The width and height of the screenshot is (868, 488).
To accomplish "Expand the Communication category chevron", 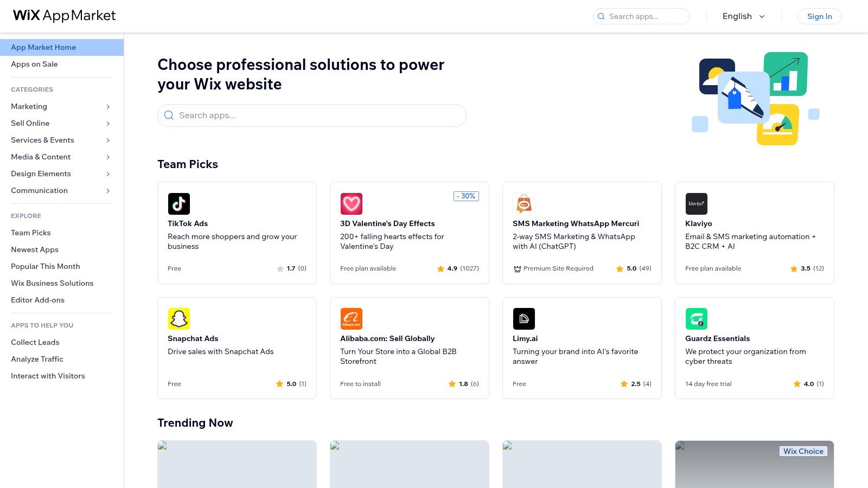I will tap(108, 191).
